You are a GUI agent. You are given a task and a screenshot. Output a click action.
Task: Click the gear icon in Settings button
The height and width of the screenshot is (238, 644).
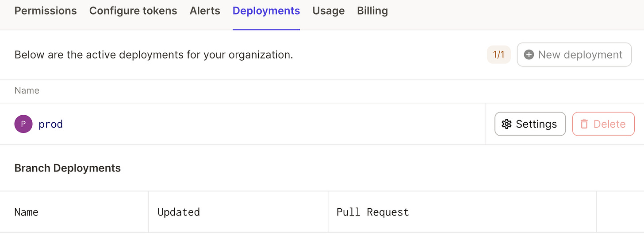(x=506, y=124)
